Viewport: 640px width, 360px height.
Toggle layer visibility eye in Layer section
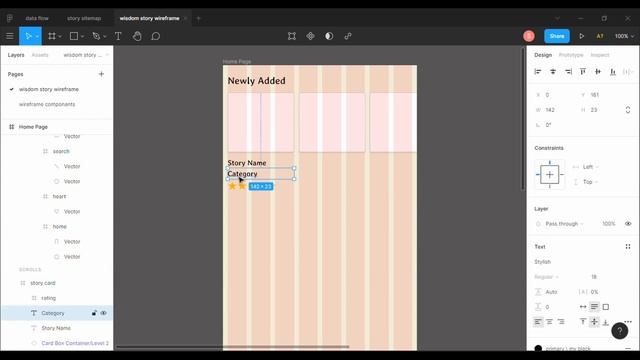point(628,224)
